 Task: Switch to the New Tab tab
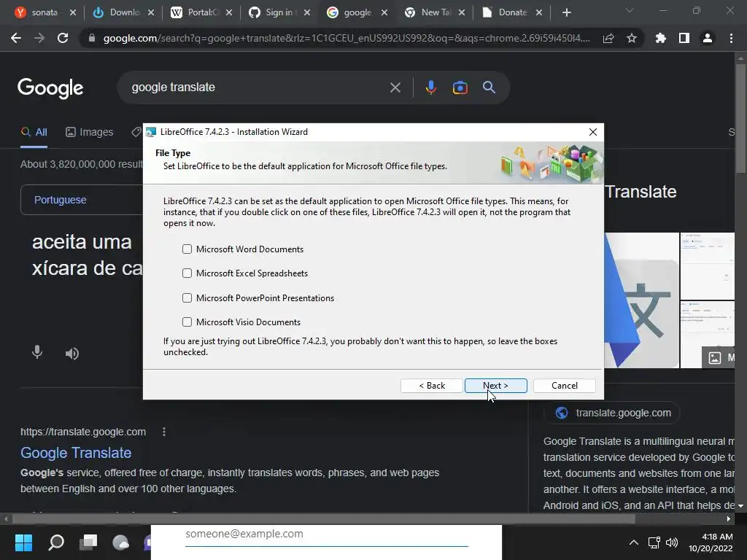[x=435, y=12]
